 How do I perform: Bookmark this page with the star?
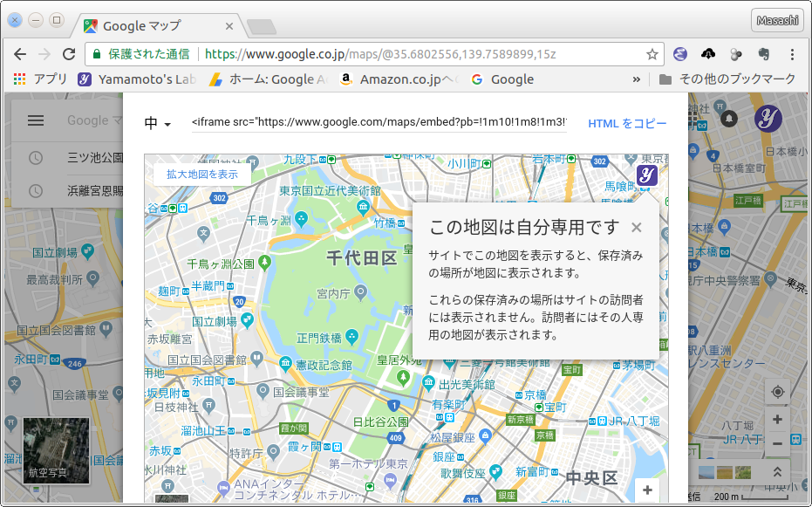[x=652, y=54]
